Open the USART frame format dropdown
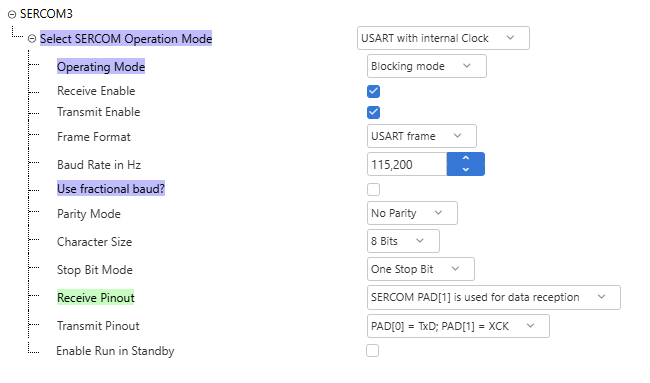650x383 pixels. [422, 136]
